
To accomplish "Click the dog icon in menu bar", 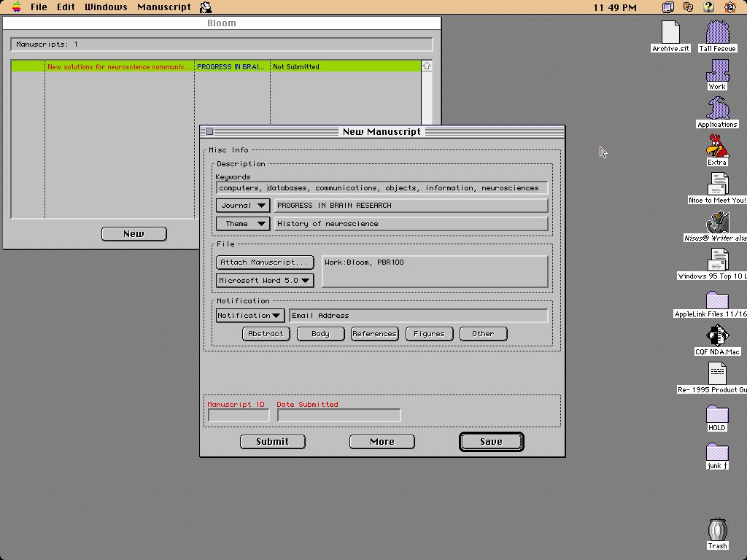I will click(206, 7).
